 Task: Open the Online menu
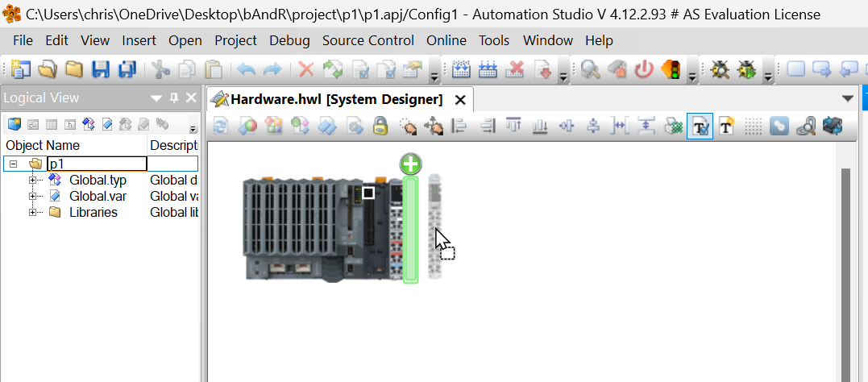click(446, 40)
